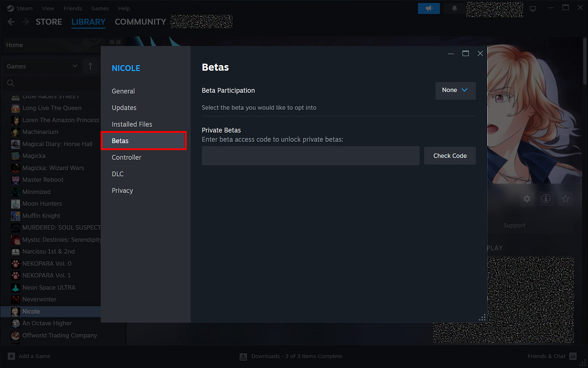Viewport: 588px width, 368px height.
Task: Click the library search magnifier icon
Action: pos(11,83)
